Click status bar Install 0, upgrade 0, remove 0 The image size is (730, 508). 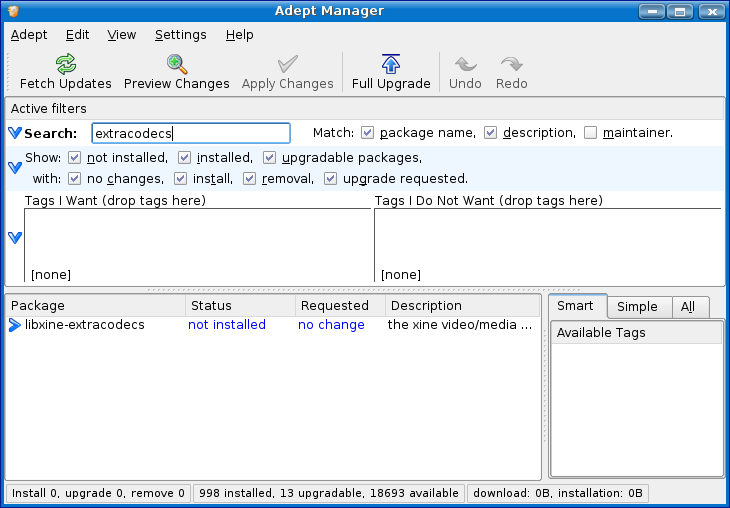coord(98,493)
